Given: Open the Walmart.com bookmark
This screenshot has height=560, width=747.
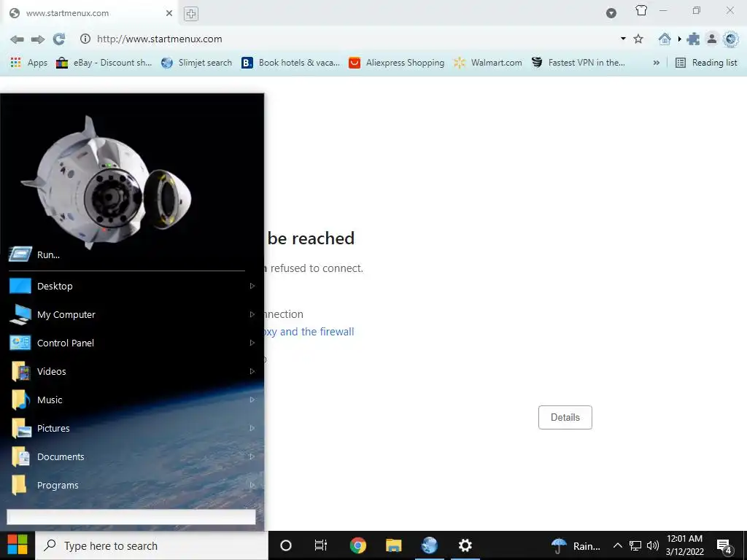Looking at the screenshot, I should 487,63.
